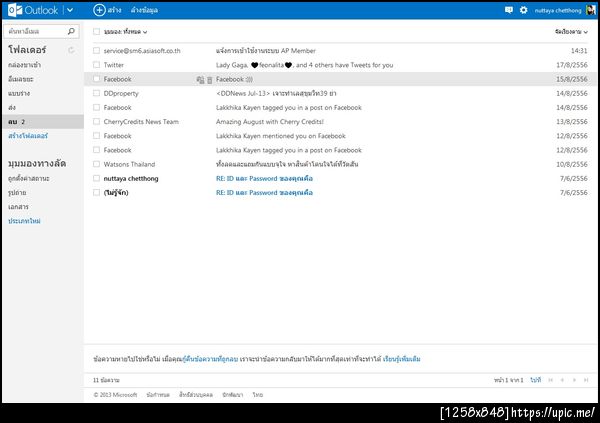Click the move icon on highlighted Facebook row
The image size is (600, 423).
[200, 80]
